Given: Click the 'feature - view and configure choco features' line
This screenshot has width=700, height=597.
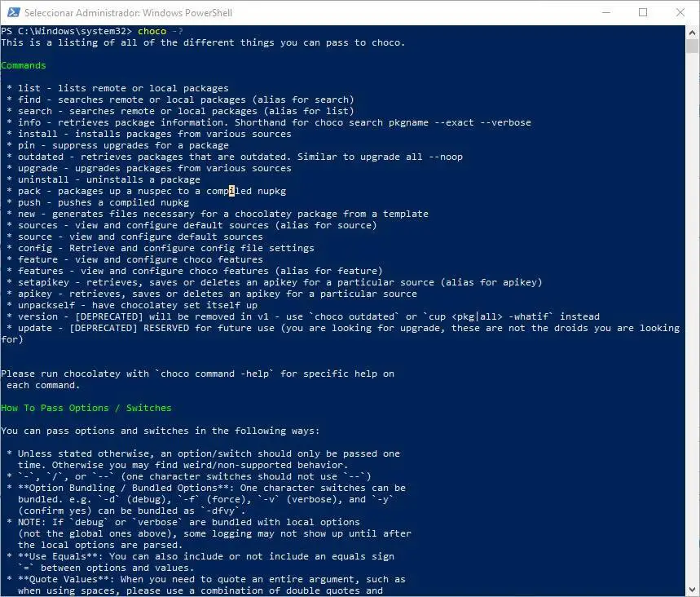Looking at the screenshot, I should click(134, 259).
